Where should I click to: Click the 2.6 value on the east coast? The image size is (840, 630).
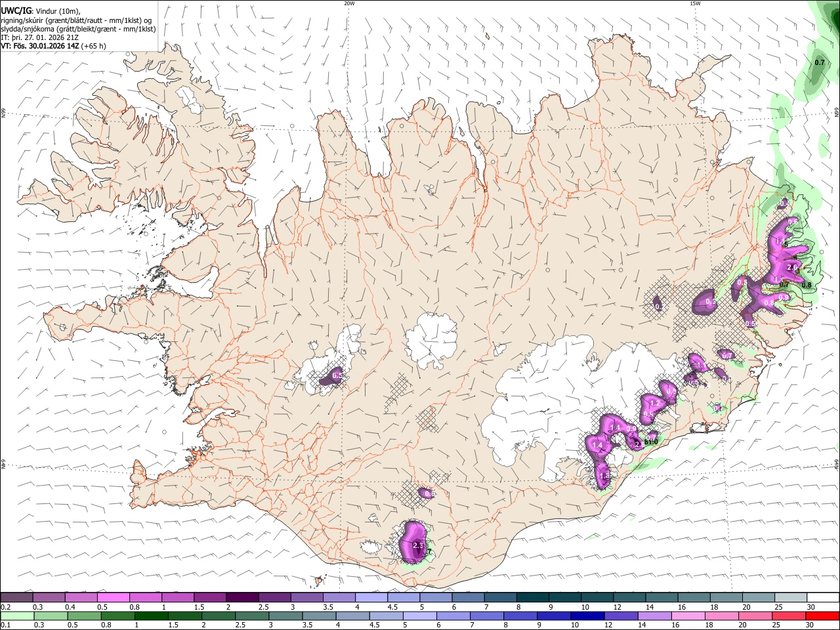[791, 267]
